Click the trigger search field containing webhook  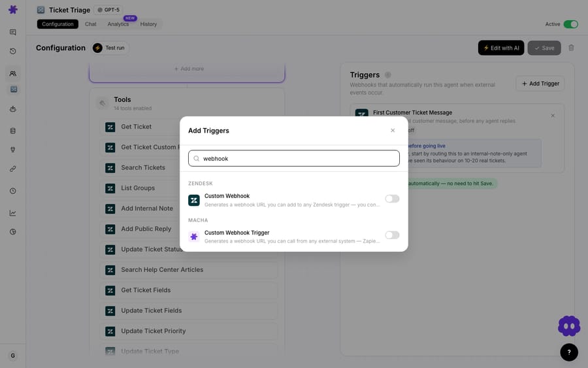[x=293, y=158]
